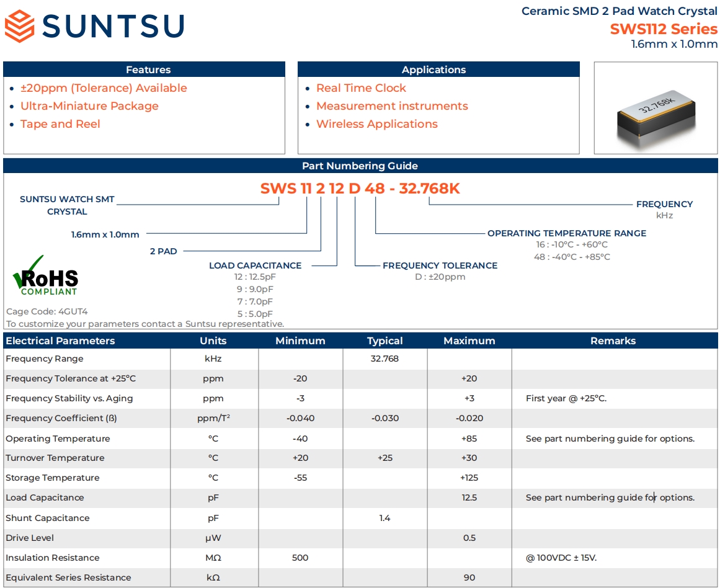This screenshot has height=588, width=720.
Task: Click the Electrical Parameters column header
Action: point(60,341)
